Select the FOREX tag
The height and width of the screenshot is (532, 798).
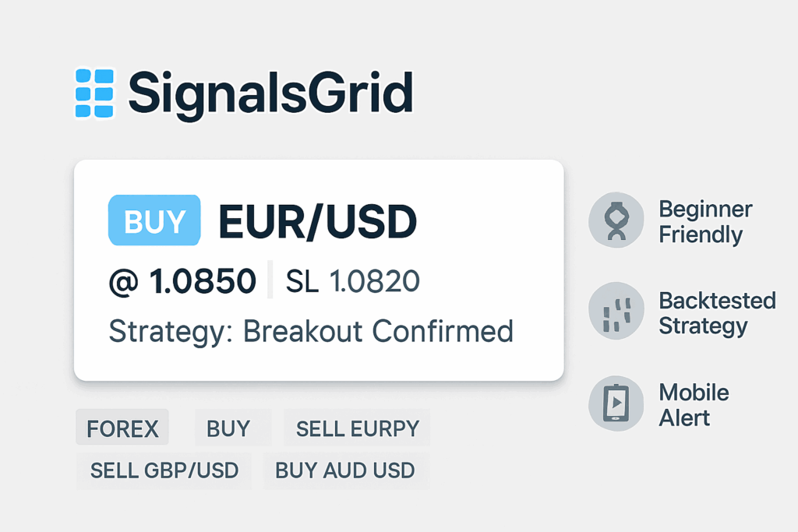122,428
